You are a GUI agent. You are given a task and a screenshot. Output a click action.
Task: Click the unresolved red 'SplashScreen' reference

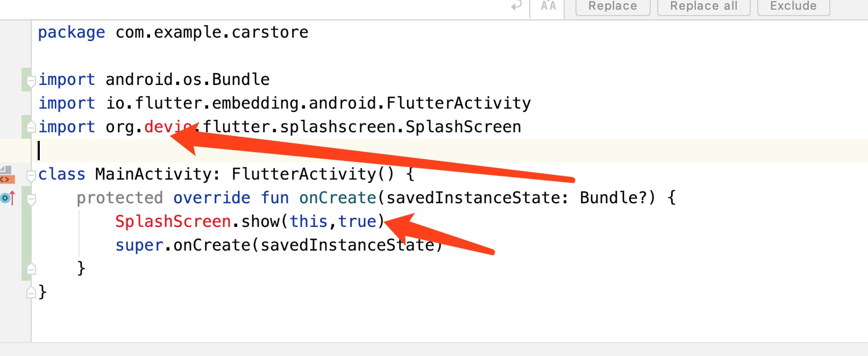pyautogui.click(x=173, y=222)
